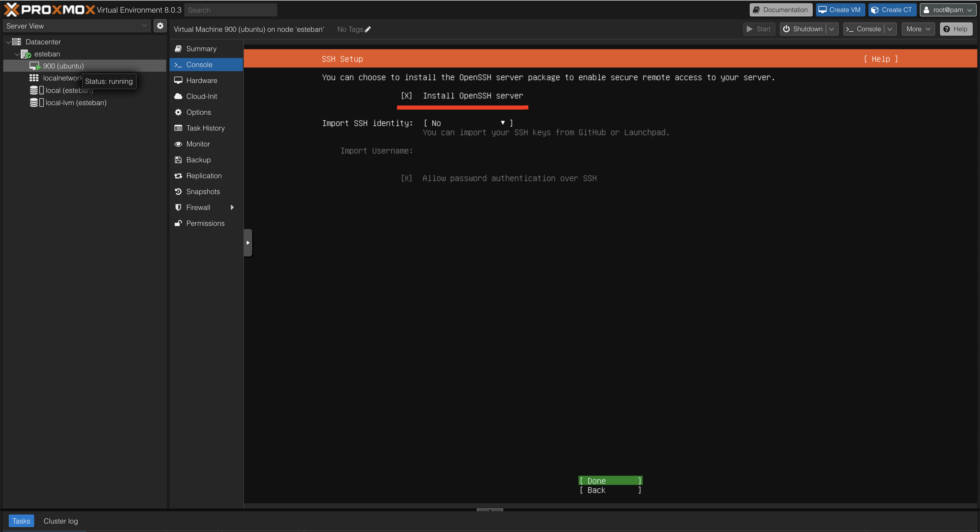Screen dimensions: 980x532
Task: Open the root@pam user menu
Action: tap(949, 10)
